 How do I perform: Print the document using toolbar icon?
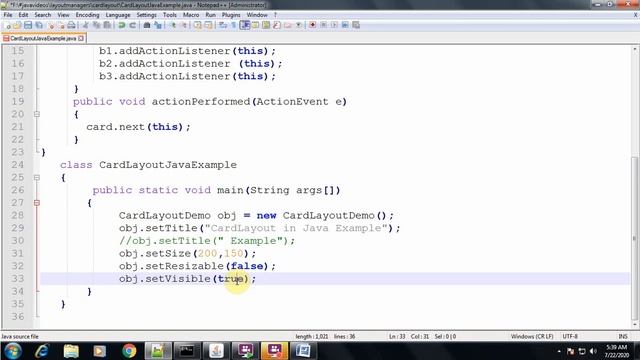[71, 25]
